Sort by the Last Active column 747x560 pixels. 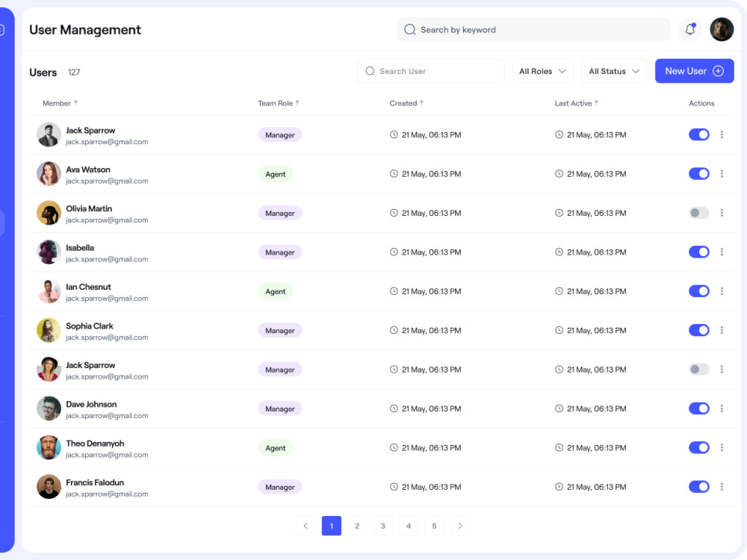point(576,103)
